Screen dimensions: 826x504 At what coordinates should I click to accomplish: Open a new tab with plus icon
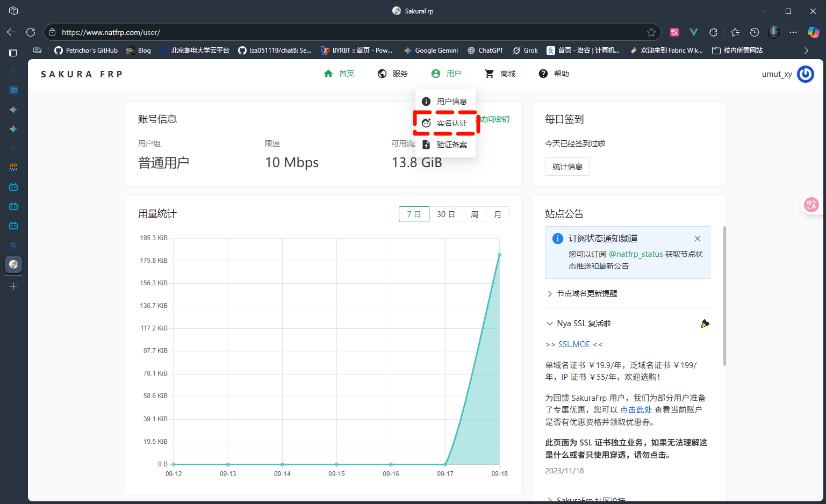13,286
